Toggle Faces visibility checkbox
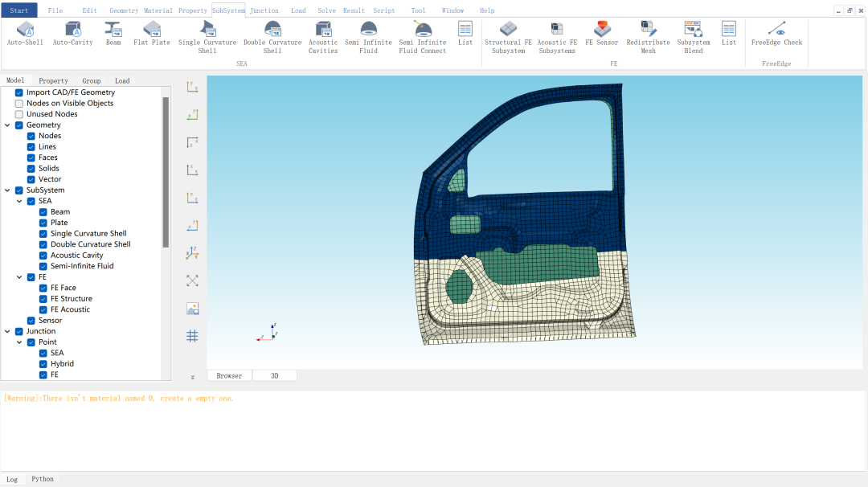Screen dimensions: 868x487 31,158
